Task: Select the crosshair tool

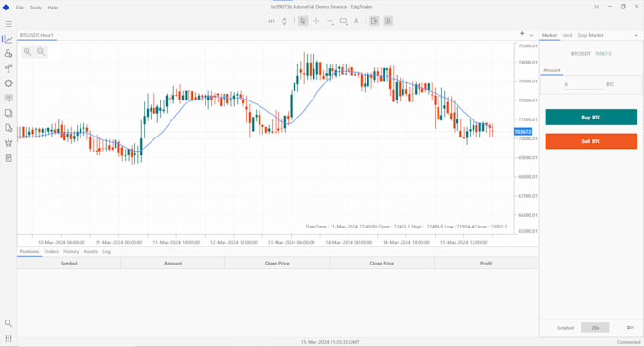Action: pyautogui.click(x=316, y=21)
